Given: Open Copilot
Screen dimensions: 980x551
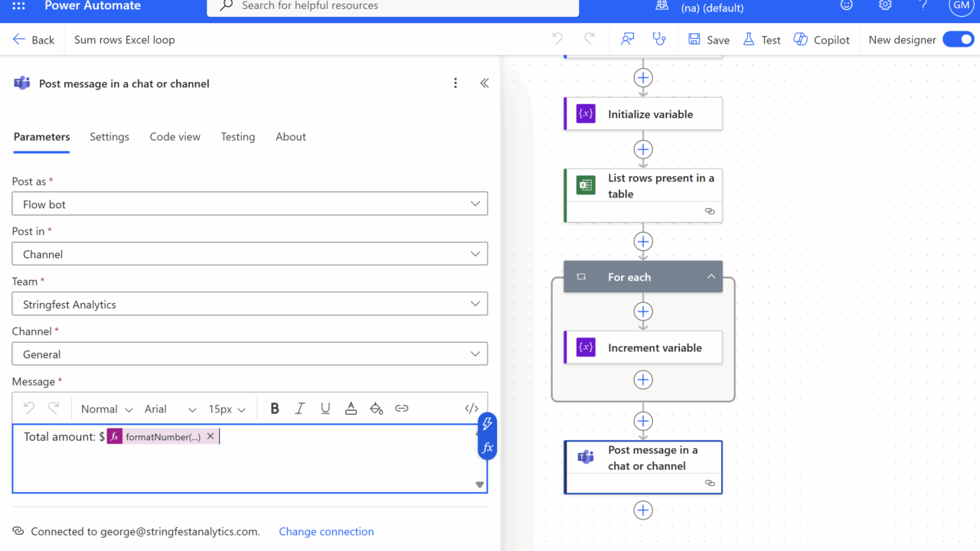Looking at the screenshot, I should point(822,39).
